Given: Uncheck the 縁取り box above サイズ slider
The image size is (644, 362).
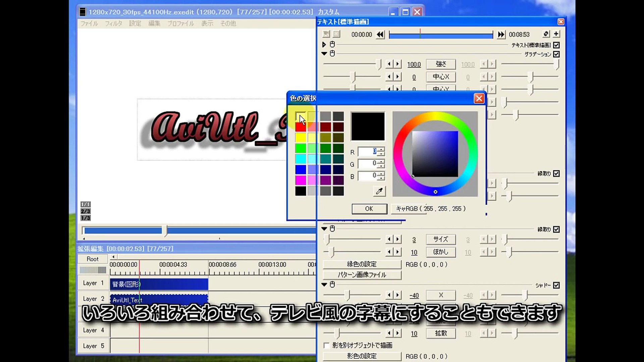Looking at the screenshot, I should click(x=556, y=229).
